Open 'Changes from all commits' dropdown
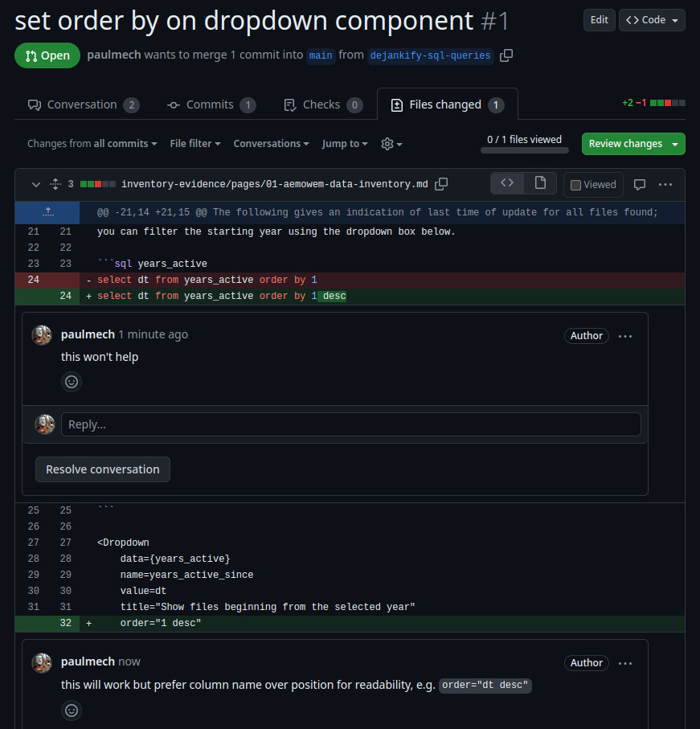 92,144
